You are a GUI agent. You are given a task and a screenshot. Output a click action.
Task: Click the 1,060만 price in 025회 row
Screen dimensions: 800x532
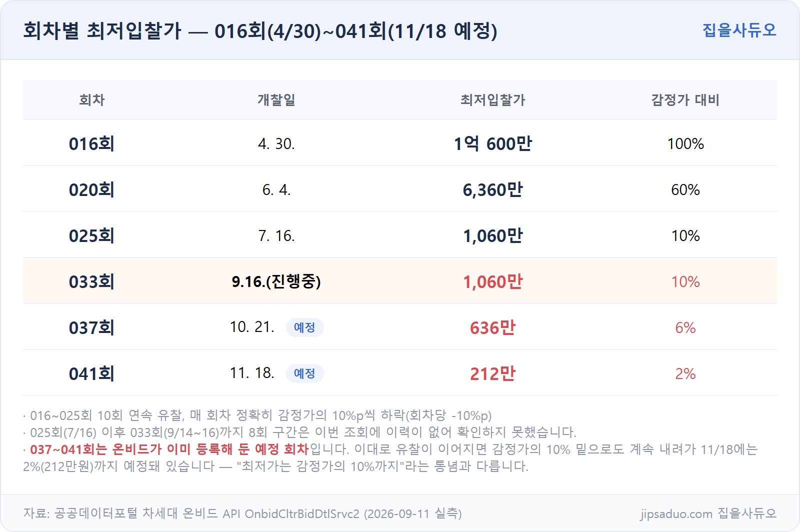click(492, 236)
